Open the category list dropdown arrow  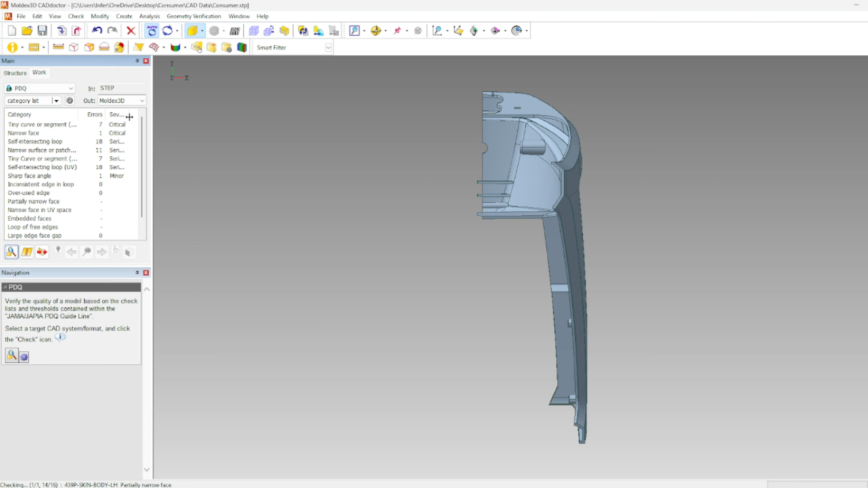click(x=56, y=100)
